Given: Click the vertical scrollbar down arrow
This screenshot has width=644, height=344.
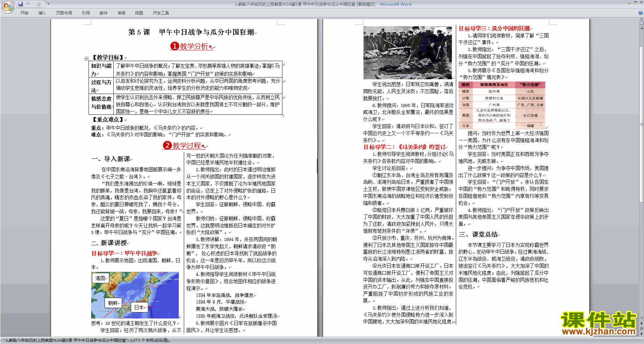Looking at the screenshot, I should coord(641,318).
